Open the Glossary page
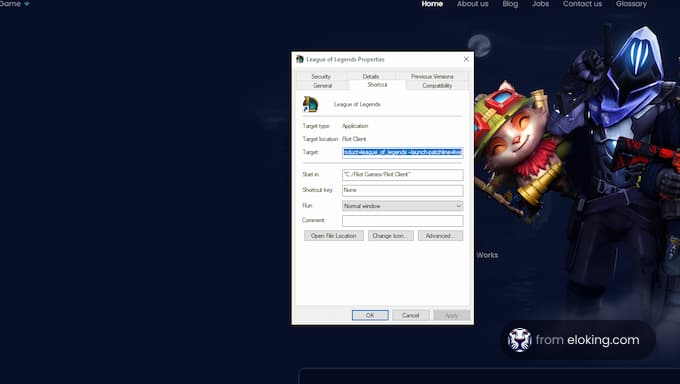Viewport: 680px width, 384px height. [x=631, y=4]
